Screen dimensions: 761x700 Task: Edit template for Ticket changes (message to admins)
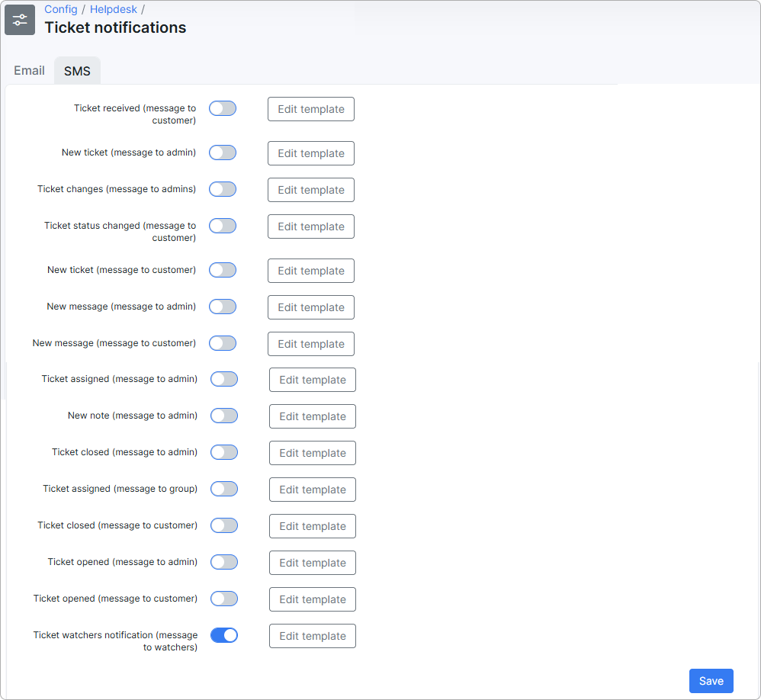point(311,190)
